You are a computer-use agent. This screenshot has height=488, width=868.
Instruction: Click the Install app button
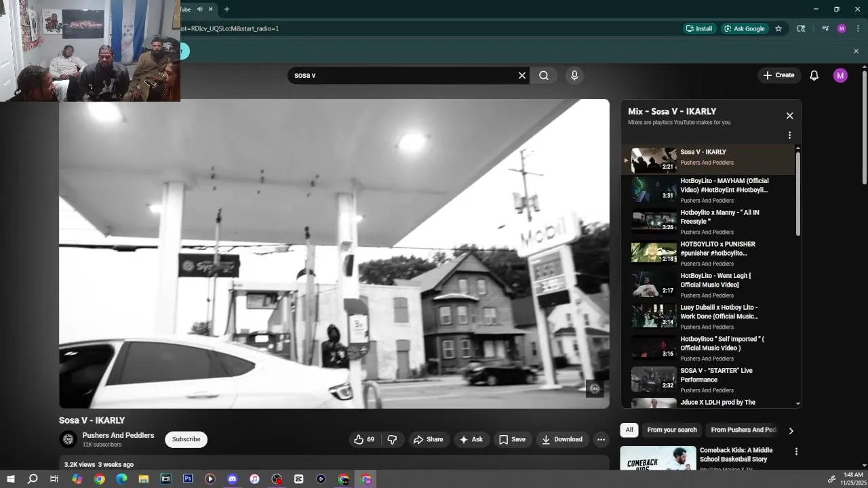point(700,28)
